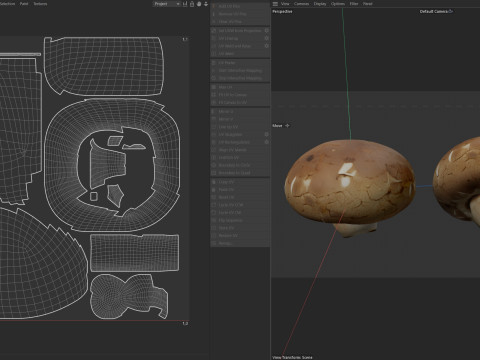
Task: Click the UV Unwrap command icon
Action: pos(214,38)
